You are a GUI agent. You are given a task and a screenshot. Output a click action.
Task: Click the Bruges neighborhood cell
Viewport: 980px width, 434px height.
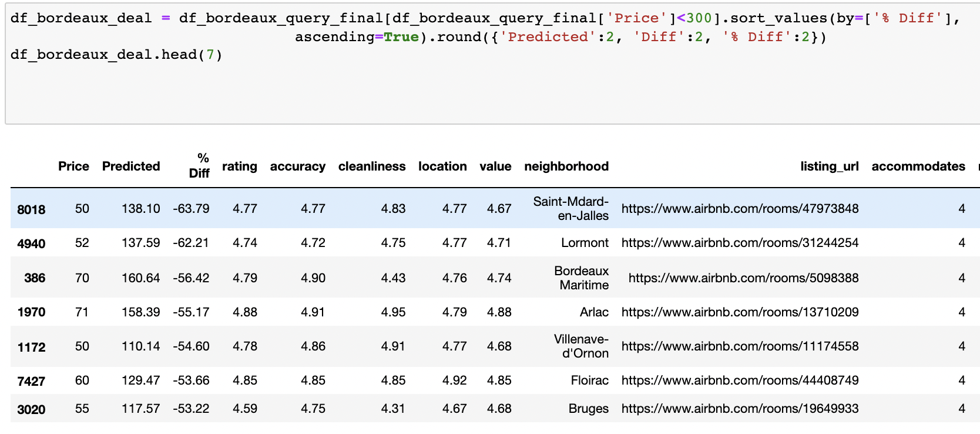589,409
